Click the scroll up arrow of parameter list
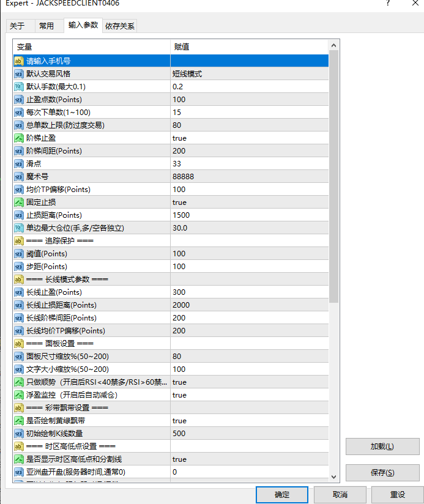 point(333,45)
